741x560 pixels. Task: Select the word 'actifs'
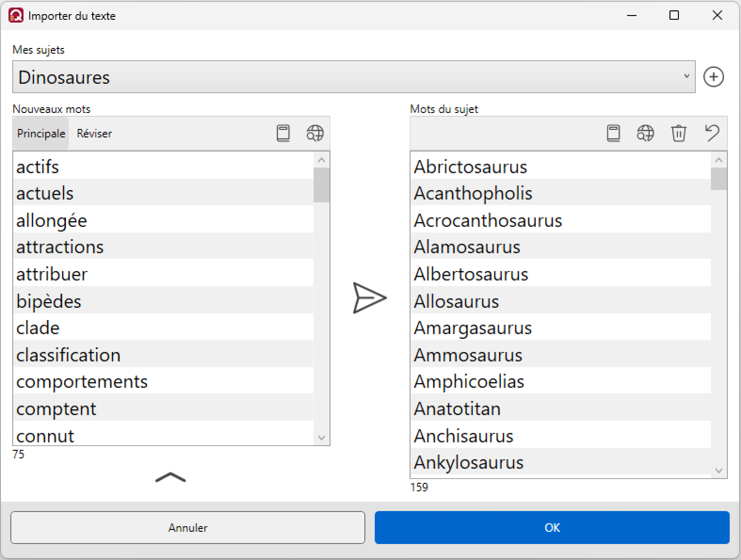coord(163,167)
